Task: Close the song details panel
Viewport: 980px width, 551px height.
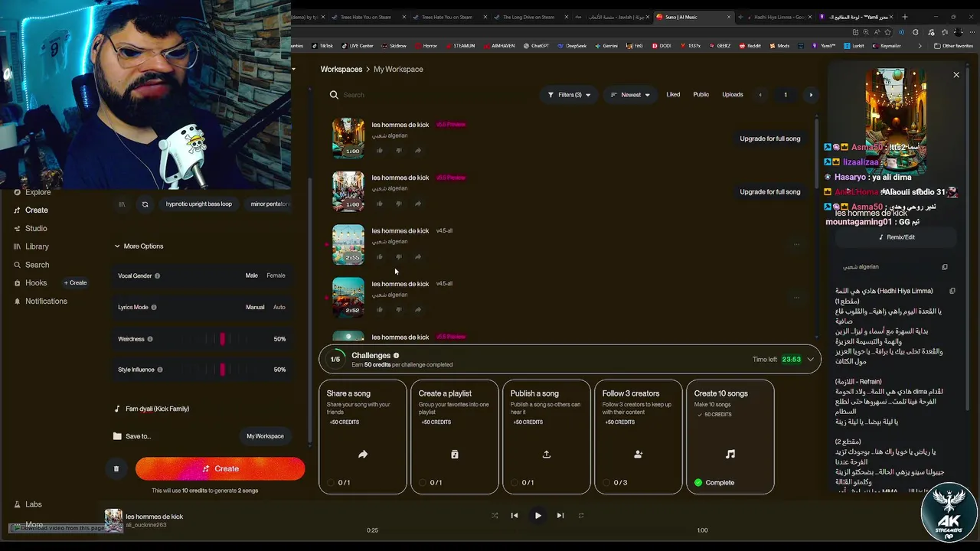Action: (x=956, y=75)
